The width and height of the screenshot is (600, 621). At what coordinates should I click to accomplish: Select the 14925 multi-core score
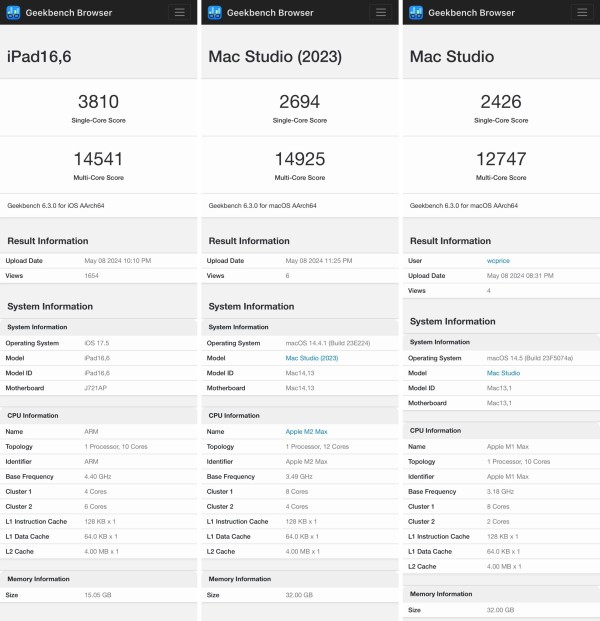[x=300, y=158]
